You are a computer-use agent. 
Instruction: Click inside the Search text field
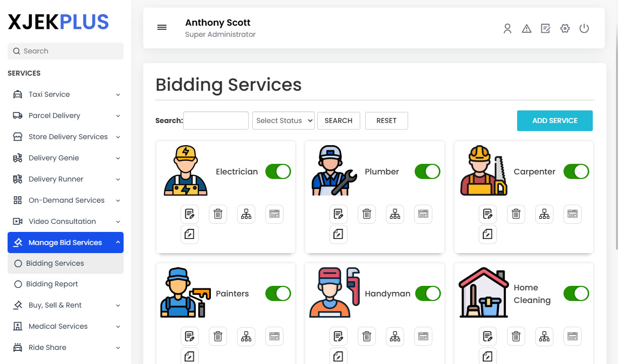point(215,120)
